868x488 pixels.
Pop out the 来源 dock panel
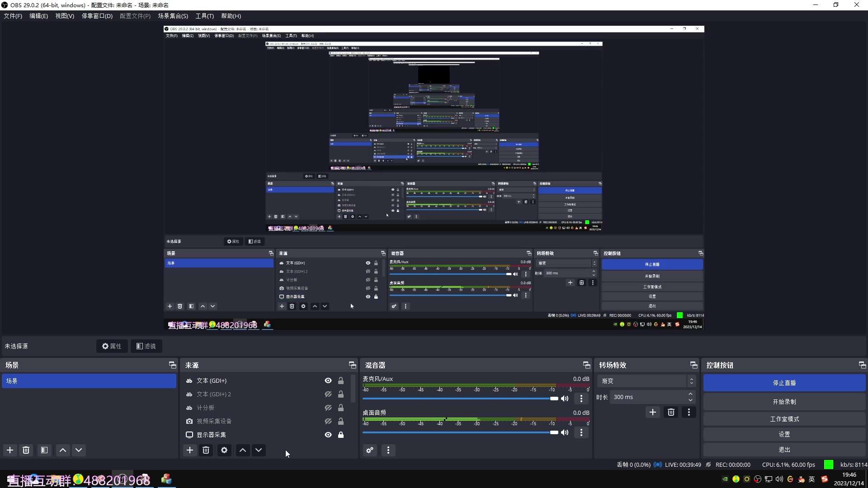tap(353, 365)
